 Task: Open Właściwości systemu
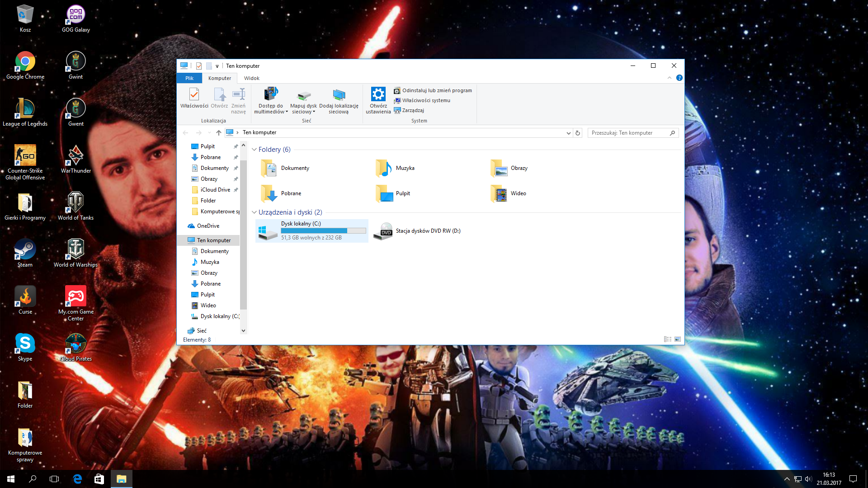point(422,100)
